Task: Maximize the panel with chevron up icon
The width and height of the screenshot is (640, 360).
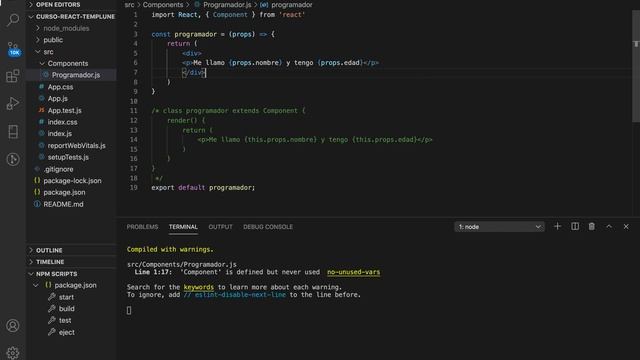Action: 609,227
